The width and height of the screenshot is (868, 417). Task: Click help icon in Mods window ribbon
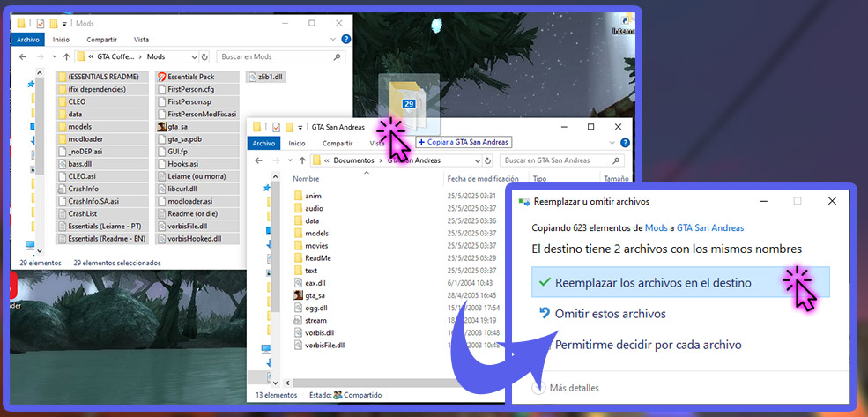tap(346, 40)
